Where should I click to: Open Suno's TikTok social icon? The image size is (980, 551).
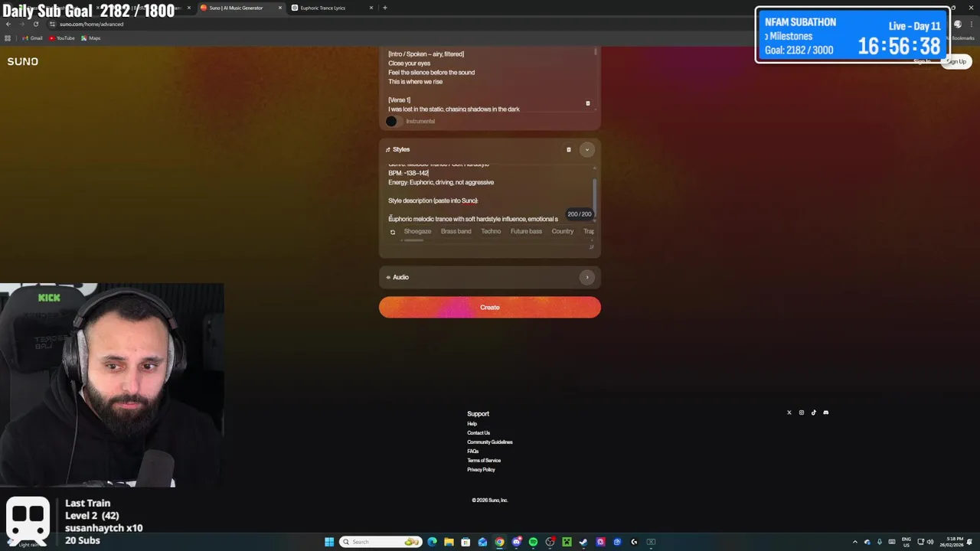[x=814, y=412]
